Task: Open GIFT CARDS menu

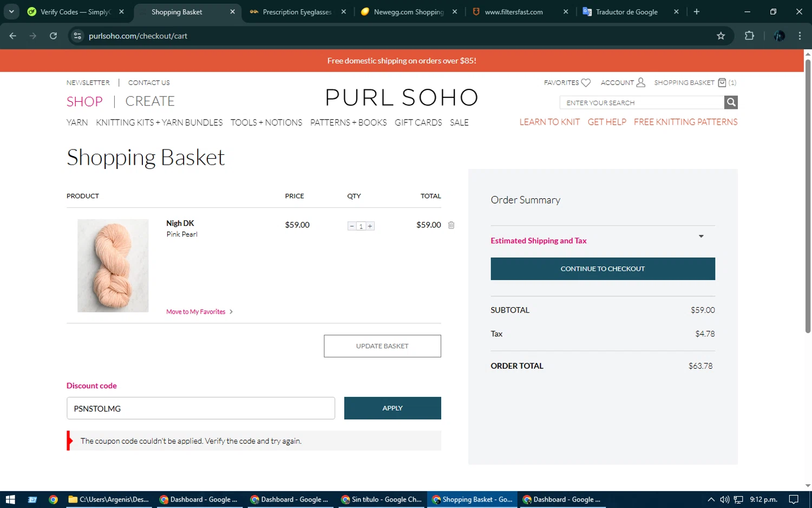Action: pos(418,122)
